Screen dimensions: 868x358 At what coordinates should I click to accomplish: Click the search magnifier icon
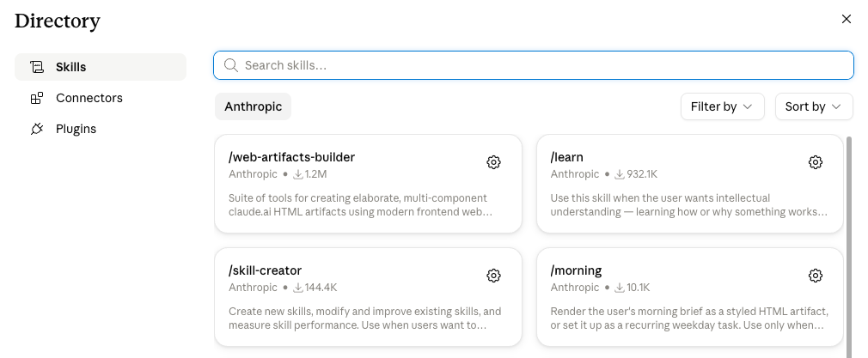click(x=231, y=65)
